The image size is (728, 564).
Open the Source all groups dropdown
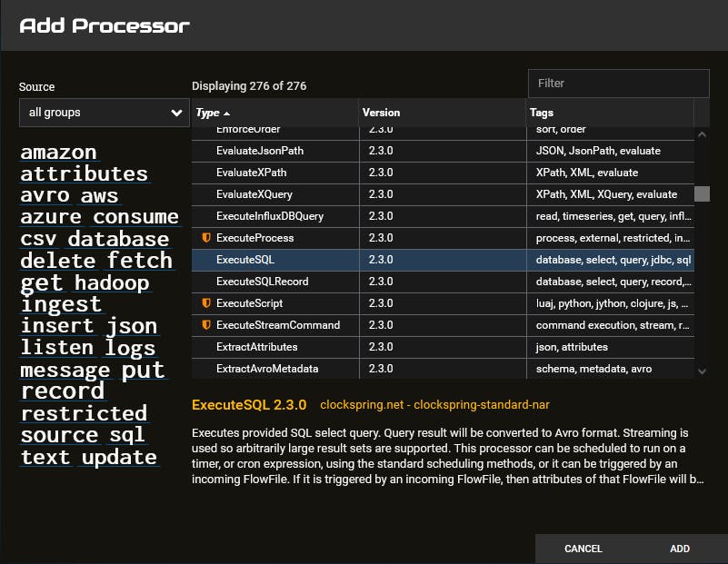tap(105, 113)
